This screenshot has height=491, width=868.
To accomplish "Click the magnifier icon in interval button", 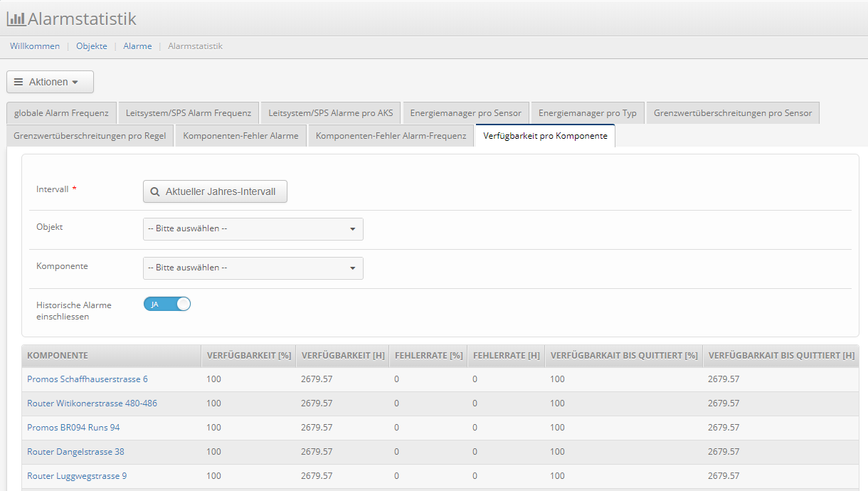I will (155, 191).
